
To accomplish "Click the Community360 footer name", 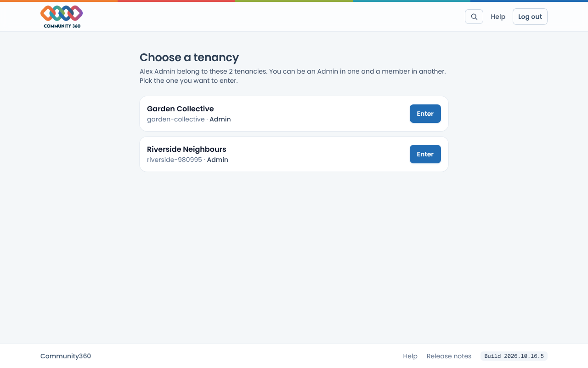I will pyautogui.click(x=66, y=356).
